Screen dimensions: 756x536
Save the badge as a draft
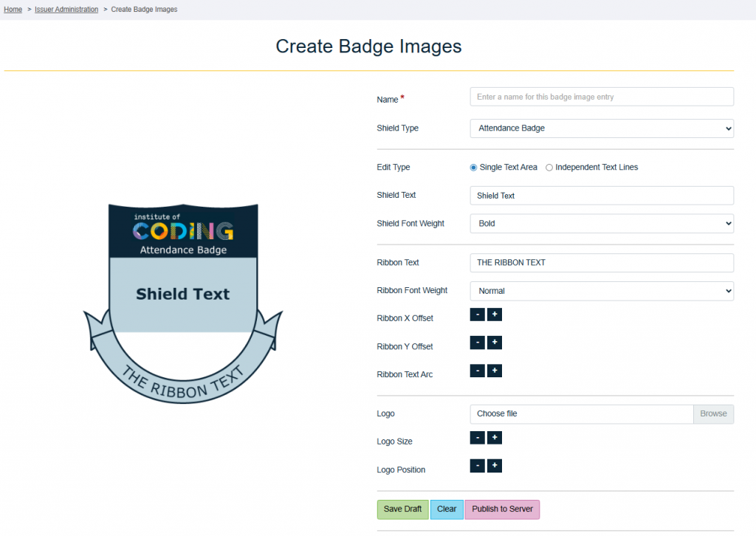(x=402, y=509)
